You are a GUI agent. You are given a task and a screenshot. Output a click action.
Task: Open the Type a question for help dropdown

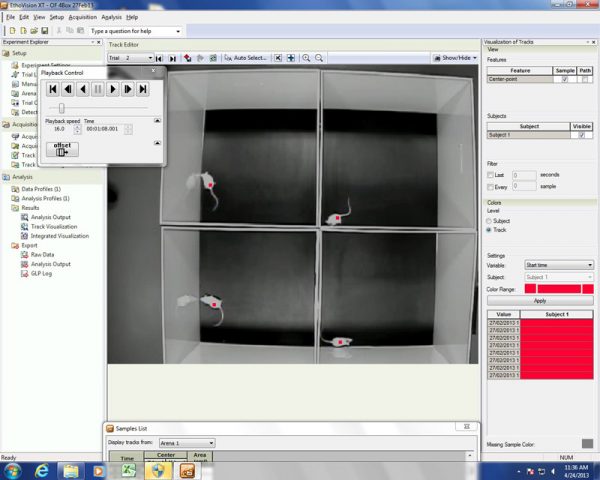click(178, 31)
